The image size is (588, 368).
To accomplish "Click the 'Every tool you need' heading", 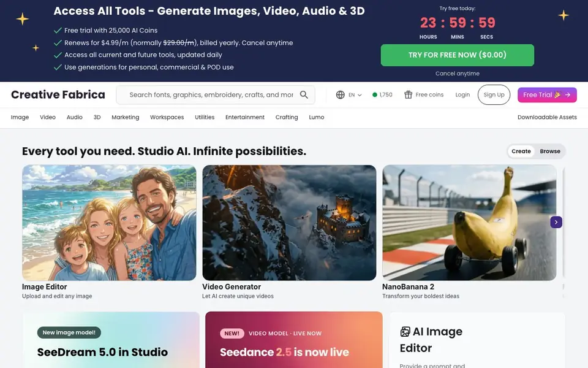I will [x=164, y=151].
